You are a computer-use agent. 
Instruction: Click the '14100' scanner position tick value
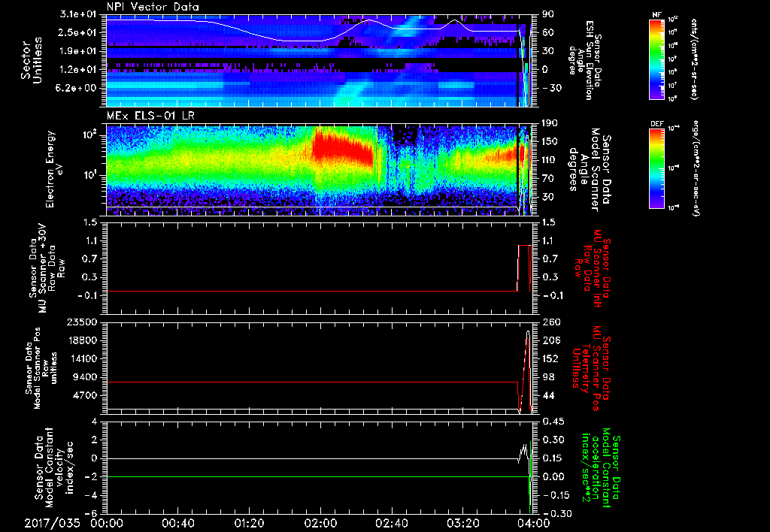click(83, 358)
